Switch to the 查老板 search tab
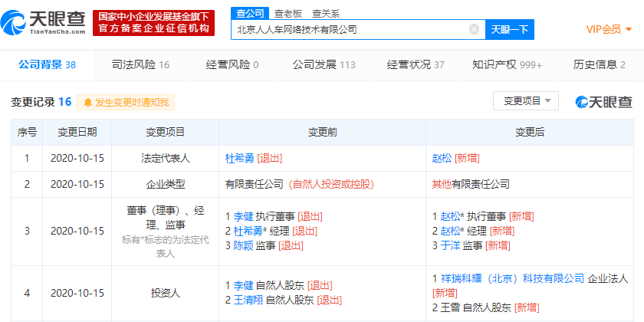 288,14
